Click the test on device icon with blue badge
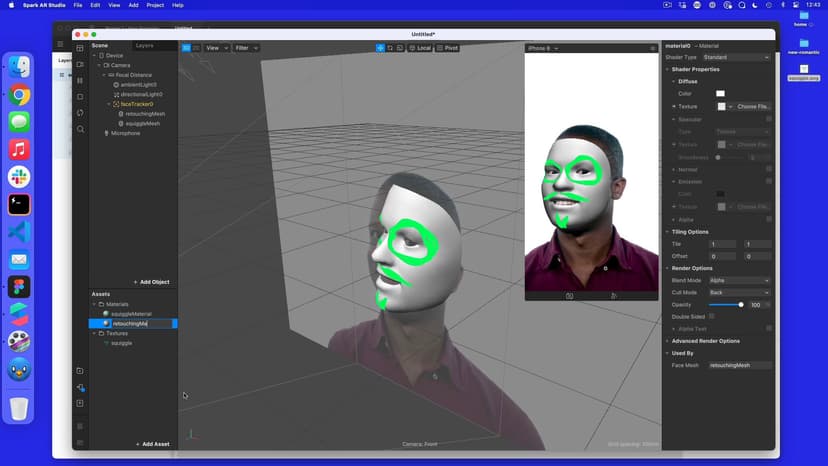The height and width of the screenshot is (466, 828). coord(80,387)
